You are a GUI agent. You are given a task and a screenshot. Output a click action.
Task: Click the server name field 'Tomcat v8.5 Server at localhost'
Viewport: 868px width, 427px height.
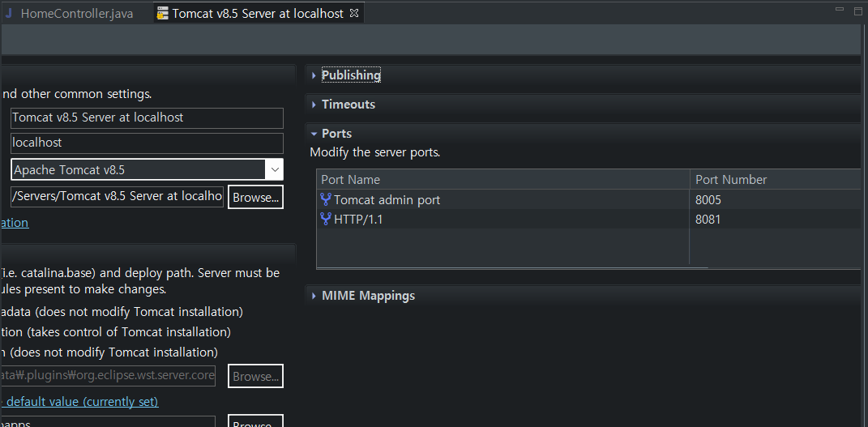pos(147,117)
